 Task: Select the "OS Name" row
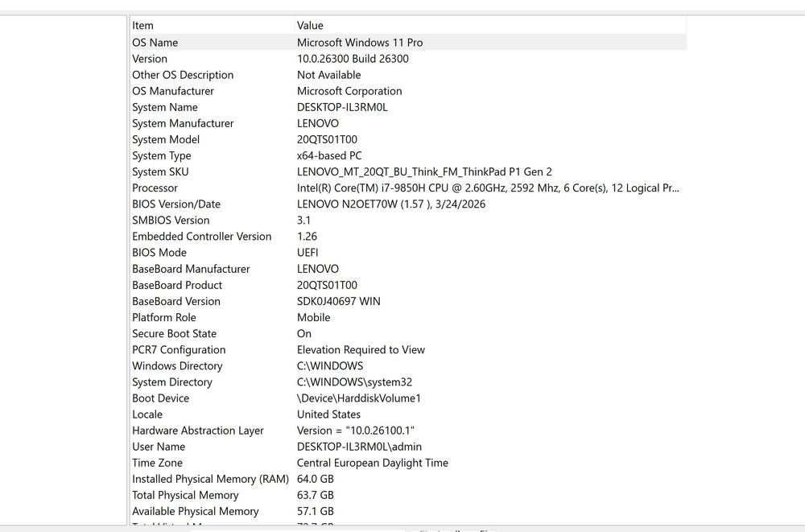coord(408,42)
